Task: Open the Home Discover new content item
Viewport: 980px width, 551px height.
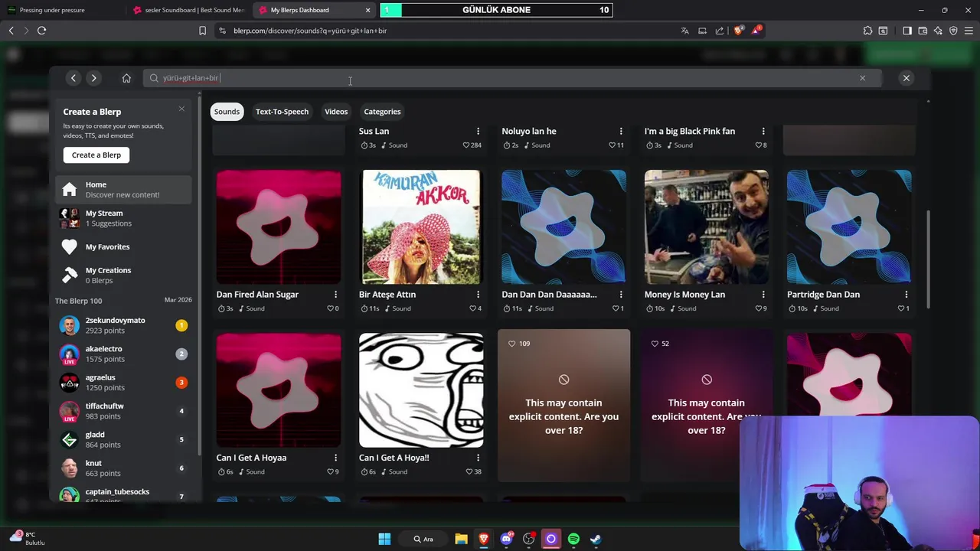Action: 124,189
